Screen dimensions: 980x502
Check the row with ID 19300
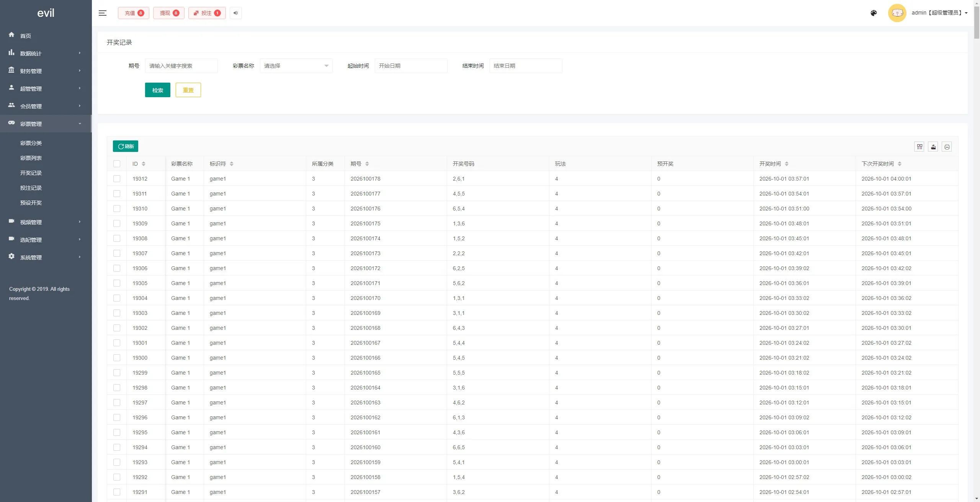pyautogui.click(x=117, y=358)
